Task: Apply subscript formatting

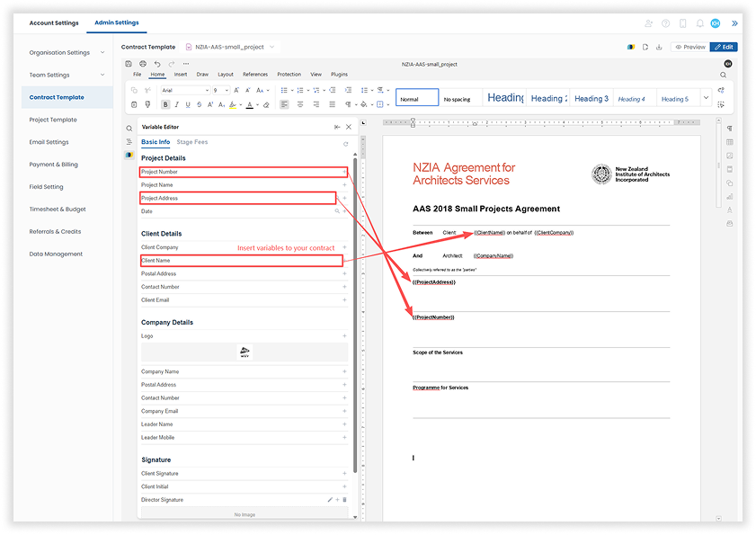Action: (221, 104)
